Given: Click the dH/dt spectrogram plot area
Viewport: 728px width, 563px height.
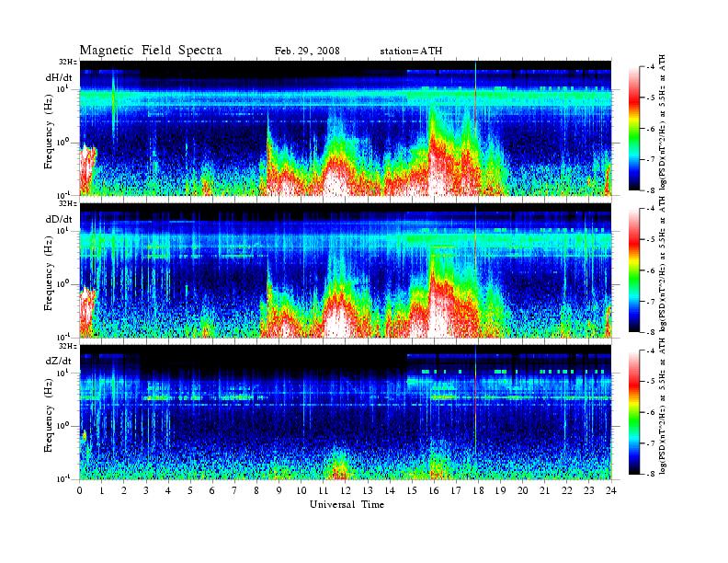Looking at the screenshot, I should [x=346, y=128].
